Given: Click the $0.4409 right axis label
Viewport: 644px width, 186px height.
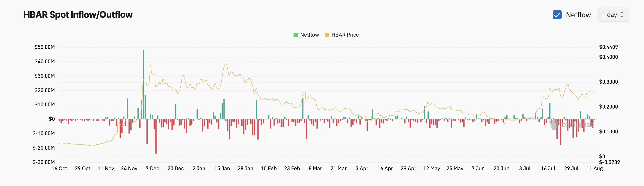Looking at the screenshot, I should (x=608, y=47).
